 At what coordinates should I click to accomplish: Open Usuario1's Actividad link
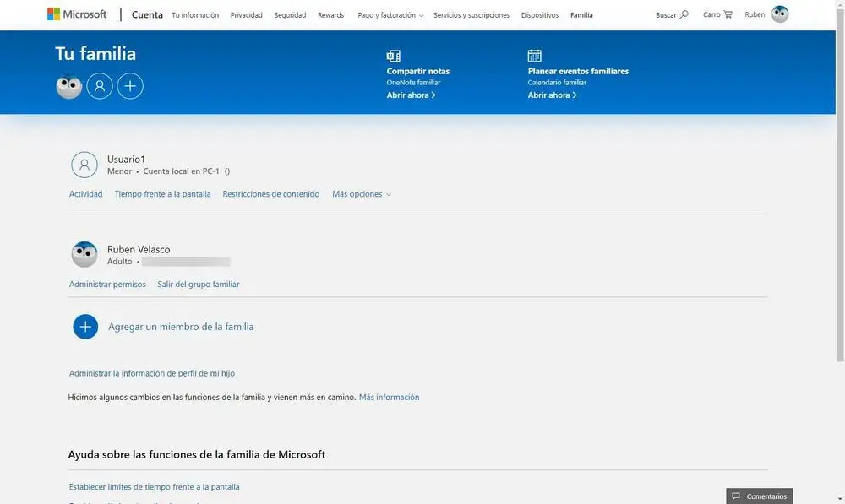85,194
